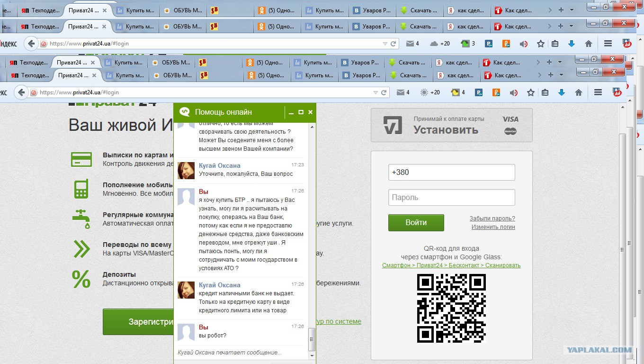Open the mail envelope counter beside the cloud weather

[412, 44]
